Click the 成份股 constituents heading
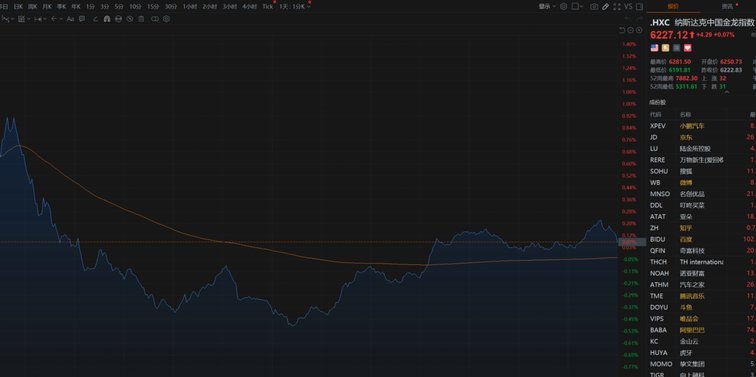756x377 pixels. click(x=658, y=102)
